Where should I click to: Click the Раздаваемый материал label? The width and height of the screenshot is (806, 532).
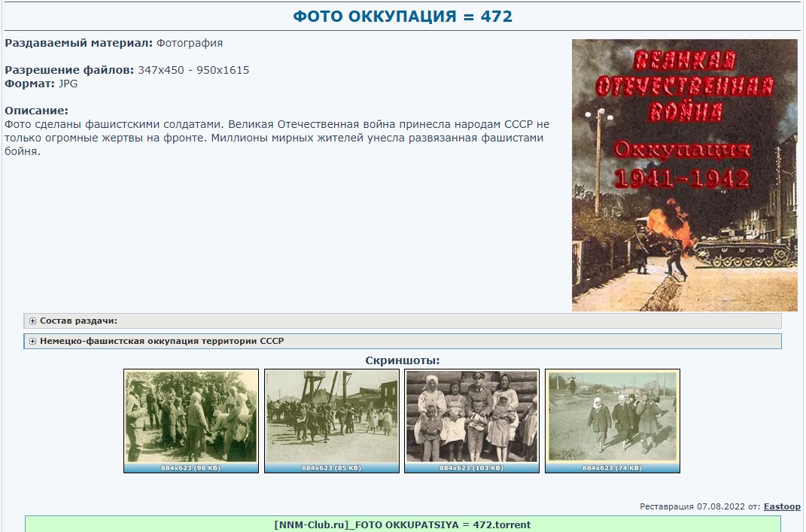pos(79,43)
